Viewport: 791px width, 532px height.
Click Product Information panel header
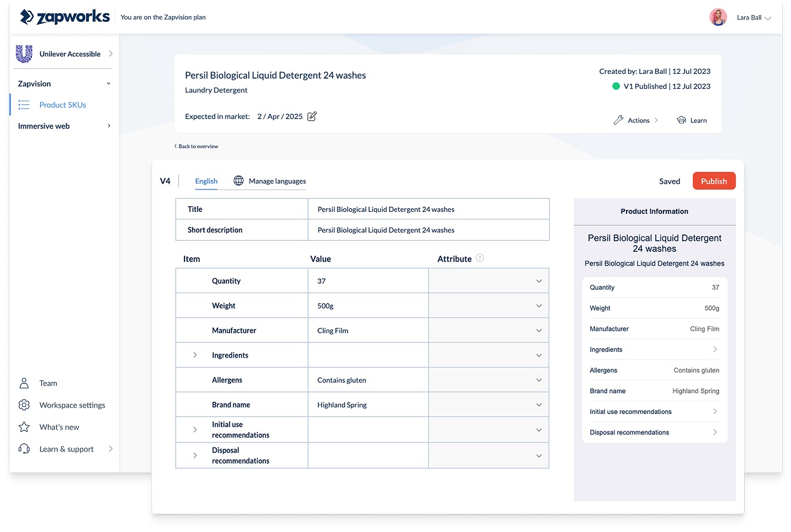point(655,211)
